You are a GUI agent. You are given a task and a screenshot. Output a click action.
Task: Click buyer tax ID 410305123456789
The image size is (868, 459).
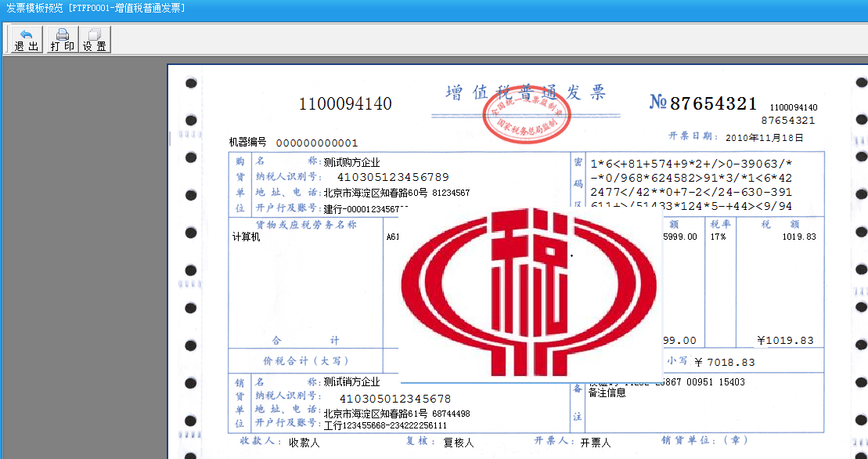point(393,177)
